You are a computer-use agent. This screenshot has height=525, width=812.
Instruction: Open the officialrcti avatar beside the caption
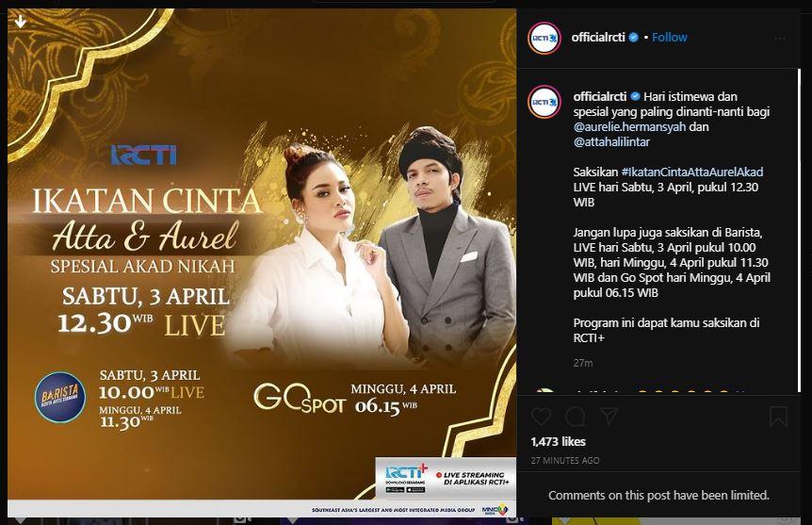(544, 102)
